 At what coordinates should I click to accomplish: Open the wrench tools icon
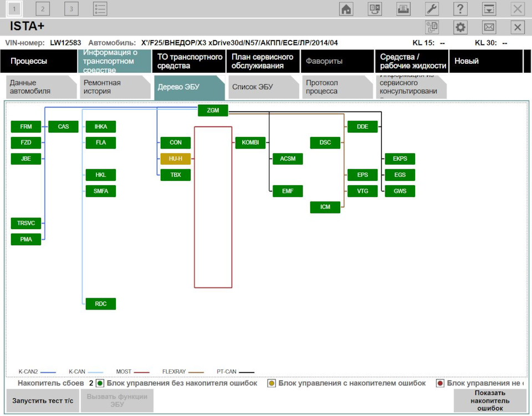432,9
